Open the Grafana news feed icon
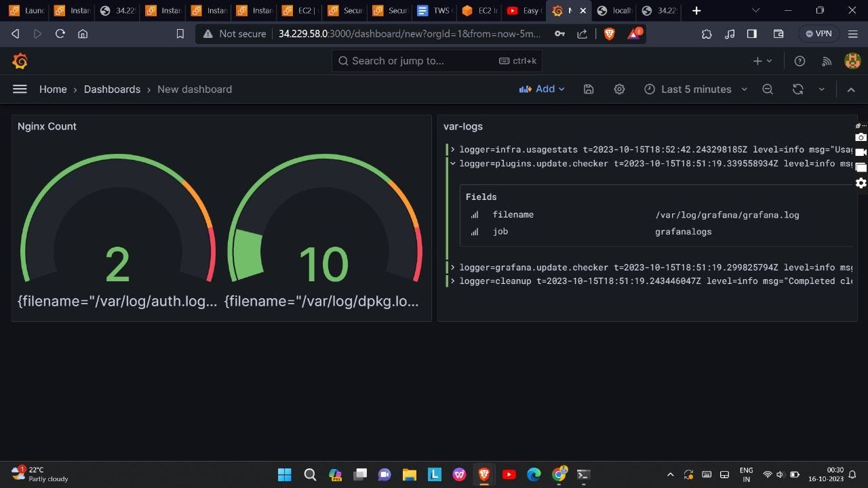Image resolution: width=868 pixels, height=488 pixels. click(x=827, y=61)
